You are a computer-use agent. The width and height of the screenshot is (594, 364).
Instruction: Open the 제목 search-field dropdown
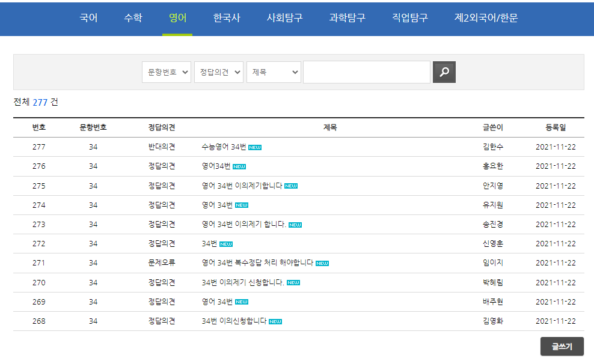(x=274, y=72)
